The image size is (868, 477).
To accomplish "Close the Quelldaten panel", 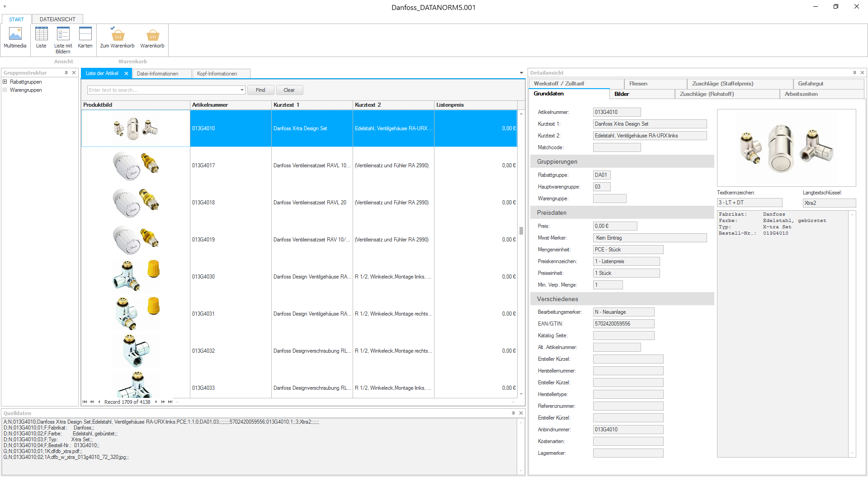I will point(521,413).
